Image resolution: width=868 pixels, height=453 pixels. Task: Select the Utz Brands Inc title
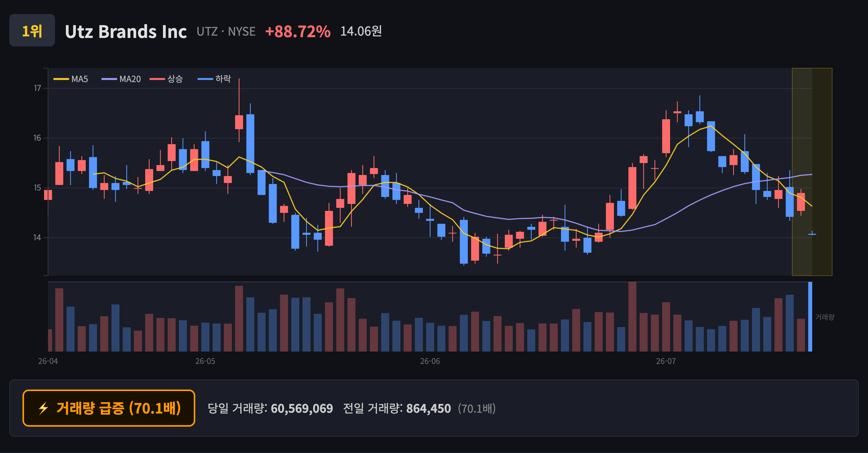pyautogui.click(x=126, y=32)
